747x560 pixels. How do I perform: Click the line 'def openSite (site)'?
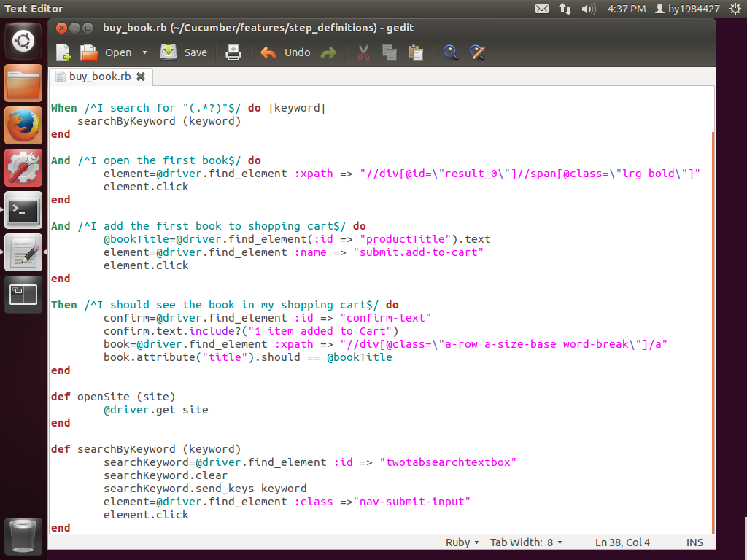(113, 397)
